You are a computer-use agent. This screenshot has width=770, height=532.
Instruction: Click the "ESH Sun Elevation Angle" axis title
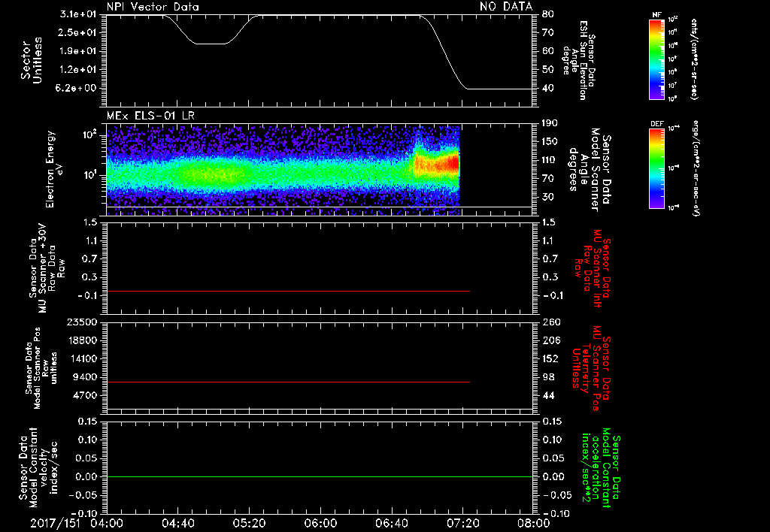[578, 60]
